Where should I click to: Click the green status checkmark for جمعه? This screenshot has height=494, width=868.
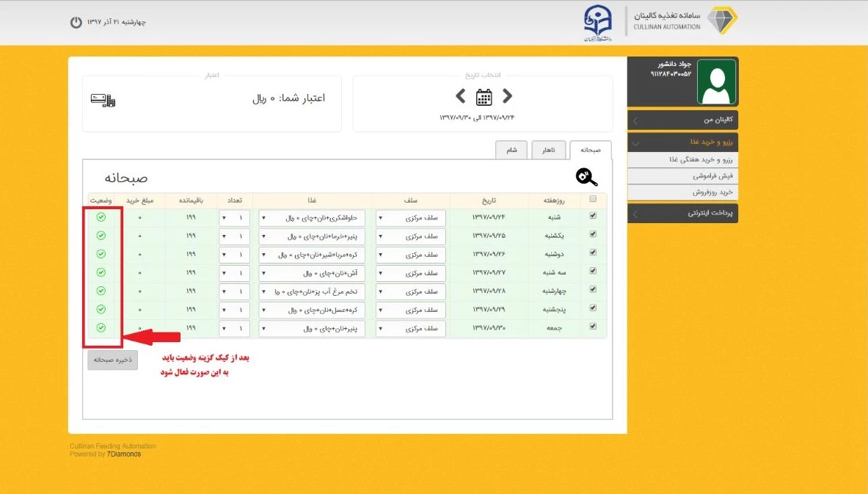(101, 328)
